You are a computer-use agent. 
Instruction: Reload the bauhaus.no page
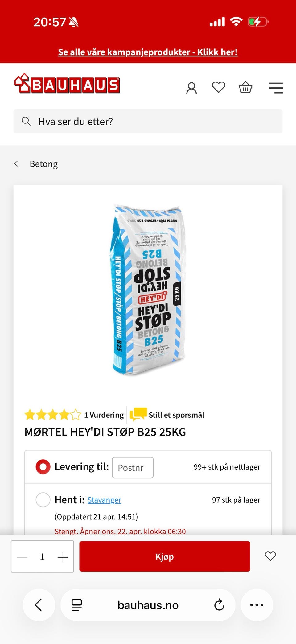pyautogui.click(x=219, y=605)
